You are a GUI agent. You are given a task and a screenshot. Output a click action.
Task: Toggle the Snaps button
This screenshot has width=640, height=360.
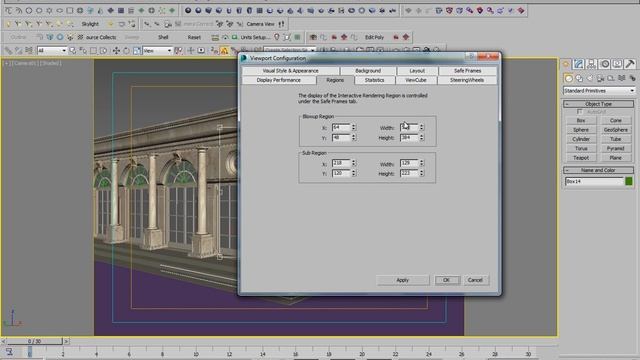coord(214,51)
